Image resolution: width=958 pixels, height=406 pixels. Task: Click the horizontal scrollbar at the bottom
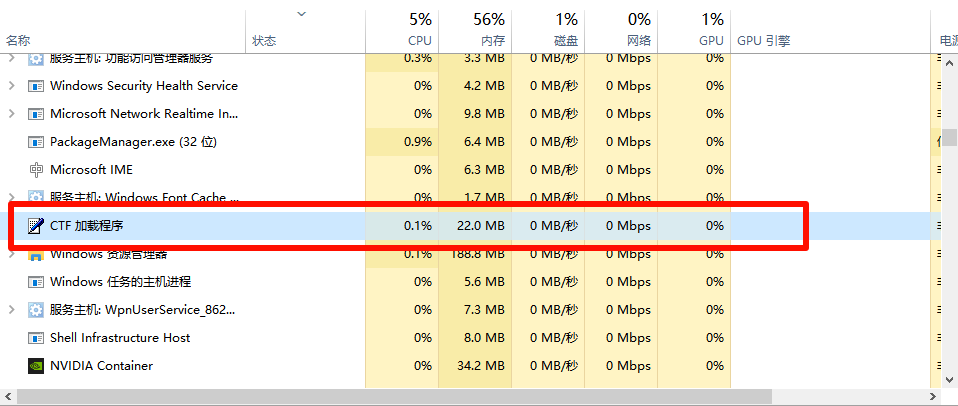pyautogui.click(x=470, y=397)
